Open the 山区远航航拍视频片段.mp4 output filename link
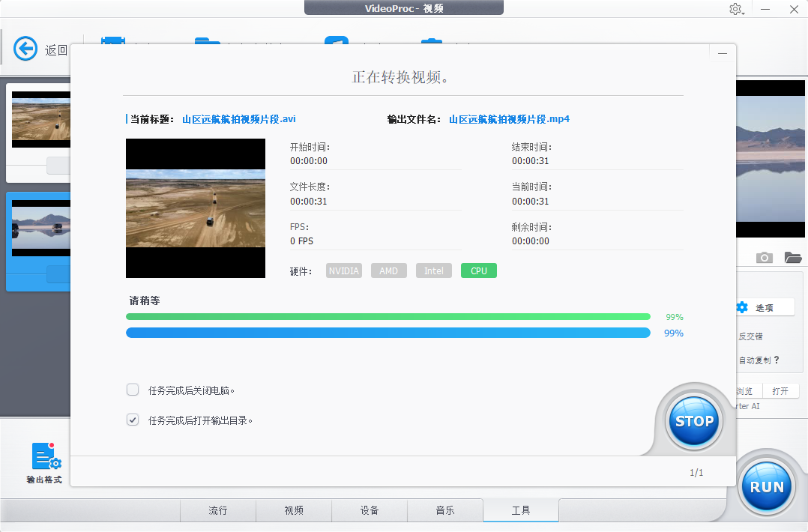This screenshot has height=532, width=808. [x=510, y=118]
